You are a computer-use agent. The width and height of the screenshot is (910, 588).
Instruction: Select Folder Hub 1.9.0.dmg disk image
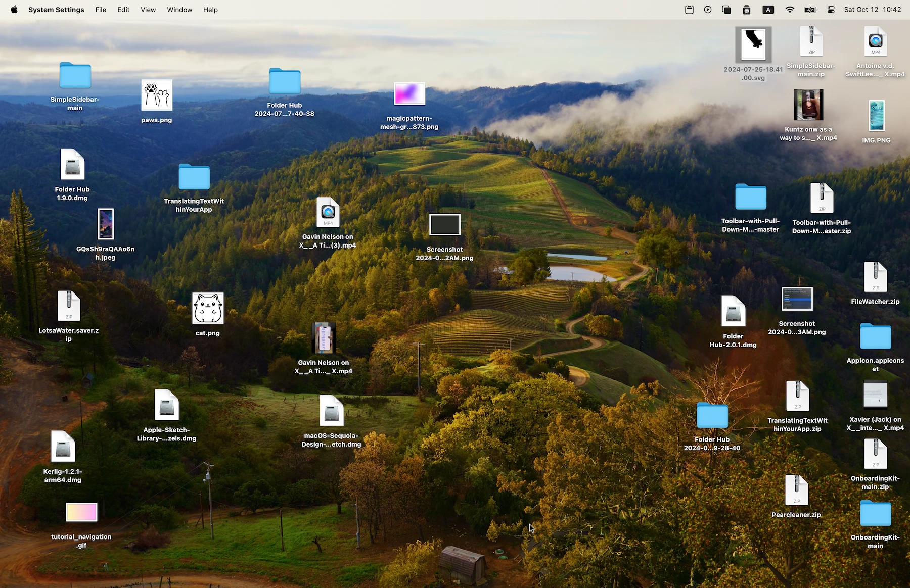point(72,164)
